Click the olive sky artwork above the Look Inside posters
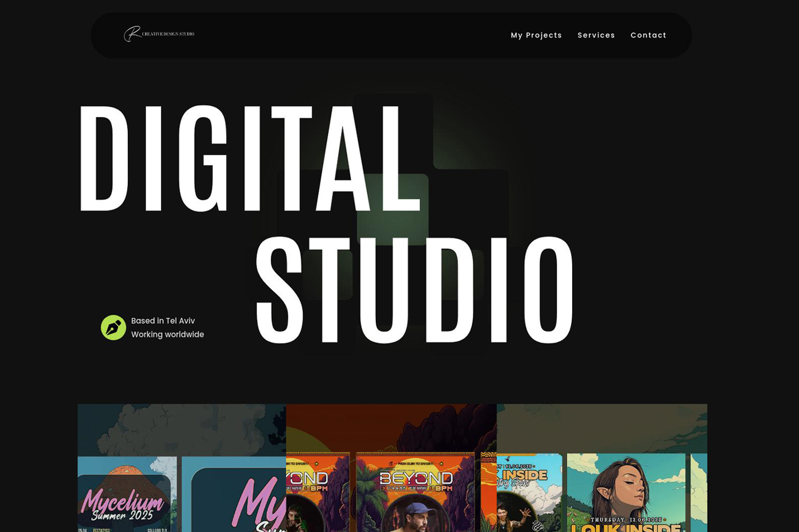Viewport: 799px width, 532px height. coord(601,427)
